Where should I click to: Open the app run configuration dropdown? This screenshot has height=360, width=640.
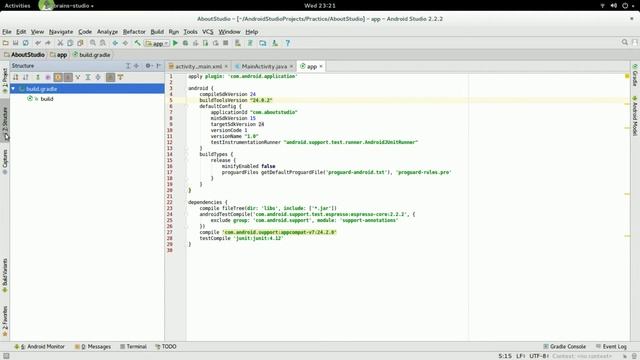[157, 43]
